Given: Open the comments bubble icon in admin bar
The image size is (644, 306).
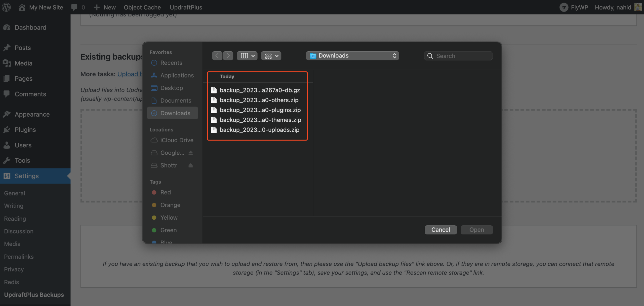Looking at the screenshot, I should click(x=74, y=7).
